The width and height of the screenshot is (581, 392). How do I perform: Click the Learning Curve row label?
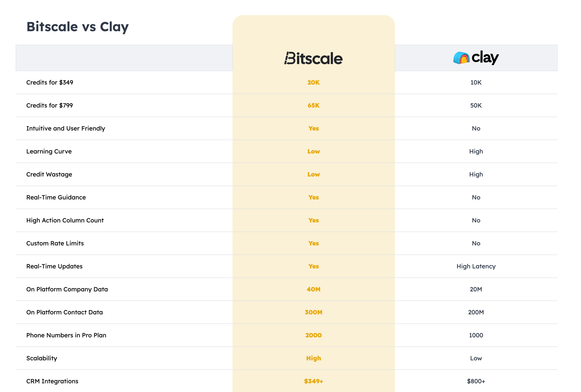(49, 151)
